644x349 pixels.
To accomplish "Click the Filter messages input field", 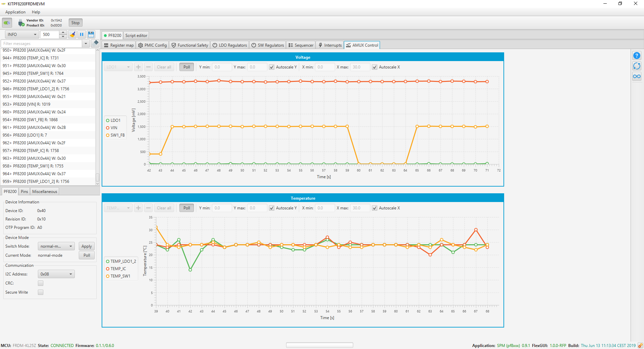I will (x=41, y=44).
